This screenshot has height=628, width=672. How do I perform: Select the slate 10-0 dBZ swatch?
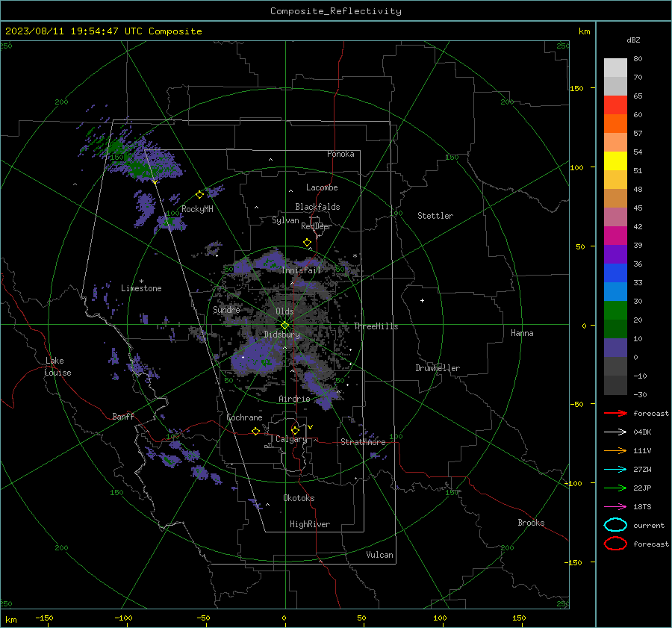point(615,348)
